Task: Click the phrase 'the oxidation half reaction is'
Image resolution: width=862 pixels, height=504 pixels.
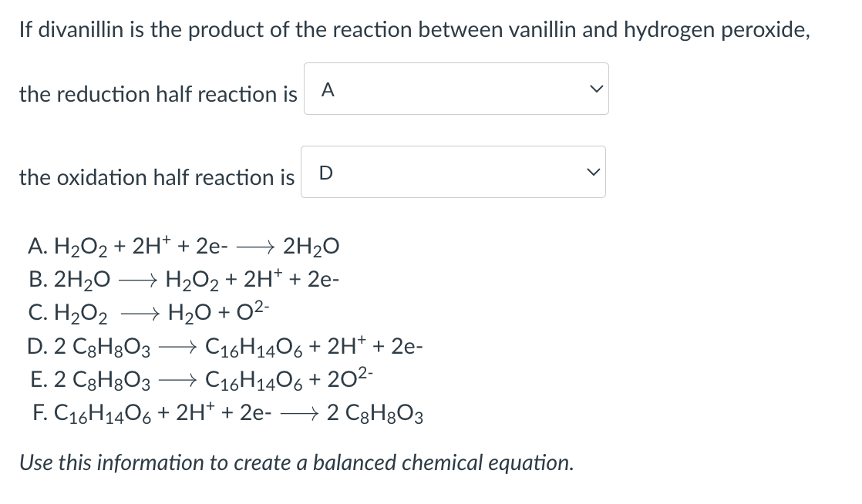Action: tap(157, 176)
